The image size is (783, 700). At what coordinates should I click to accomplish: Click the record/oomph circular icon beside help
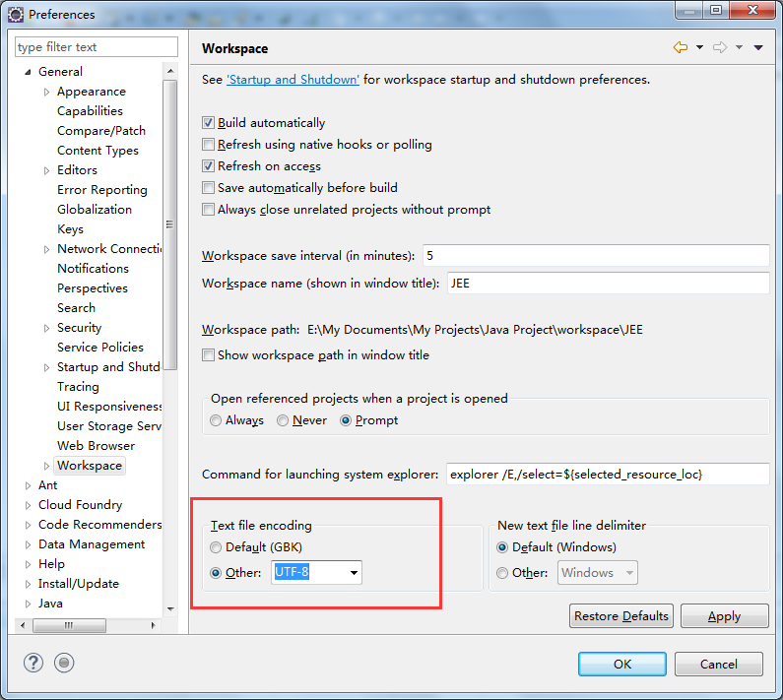64,664
